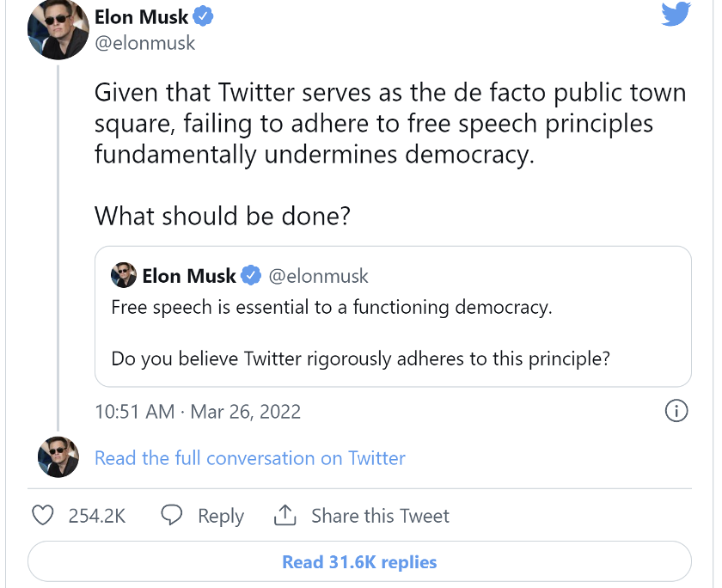Click the verified badge inside the quoted tweet
The height and width of the screenshot is (588, 722).
251,276
